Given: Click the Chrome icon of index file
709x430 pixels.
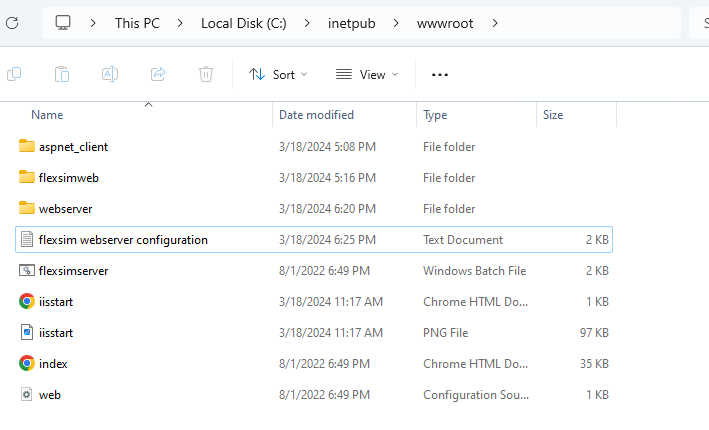Looking at the screenshot, I should 27,363.
